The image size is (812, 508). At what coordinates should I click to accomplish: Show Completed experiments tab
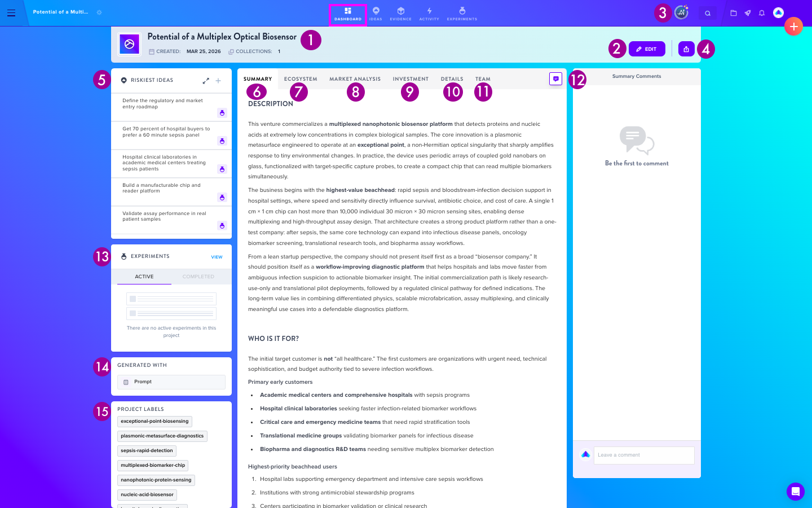pyautogui.click(x=198, y=277)
